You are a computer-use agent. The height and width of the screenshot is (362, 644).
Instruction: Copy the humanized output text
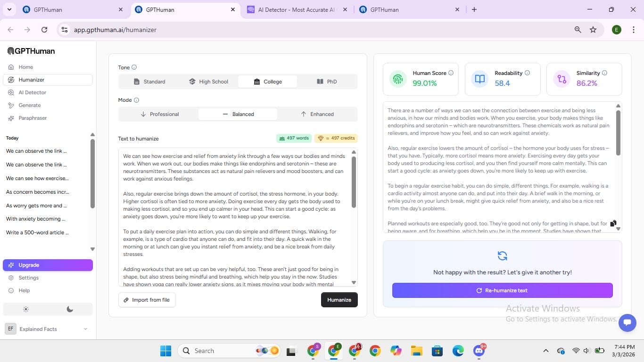click(613, 223)
